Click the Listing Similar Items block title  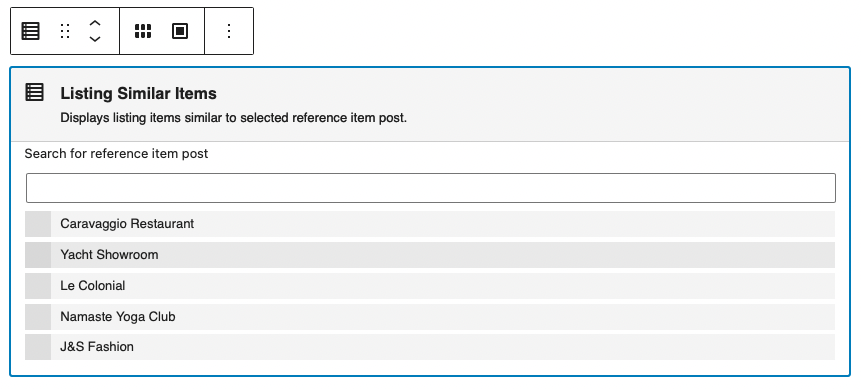pyautogui.click(x=138, y=93)
